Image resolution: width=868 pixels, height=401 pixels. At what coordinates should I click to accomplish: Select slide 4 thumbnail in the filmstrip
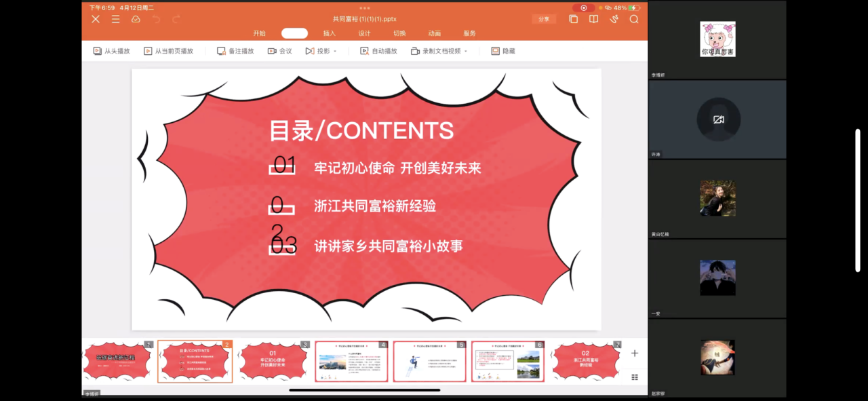(351, 362)
